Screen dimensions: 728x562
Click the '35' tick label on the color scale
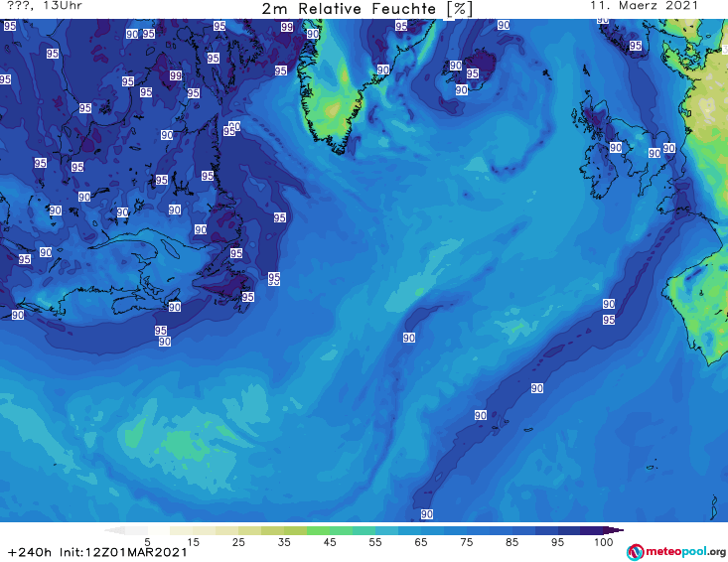[284, 542]
